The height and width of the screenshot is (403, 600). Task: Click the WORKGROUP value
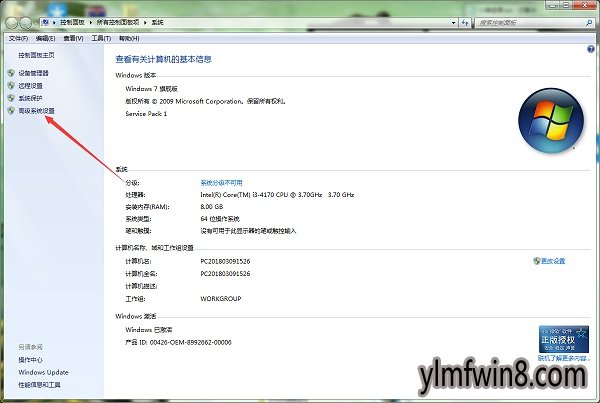[221, 299]
